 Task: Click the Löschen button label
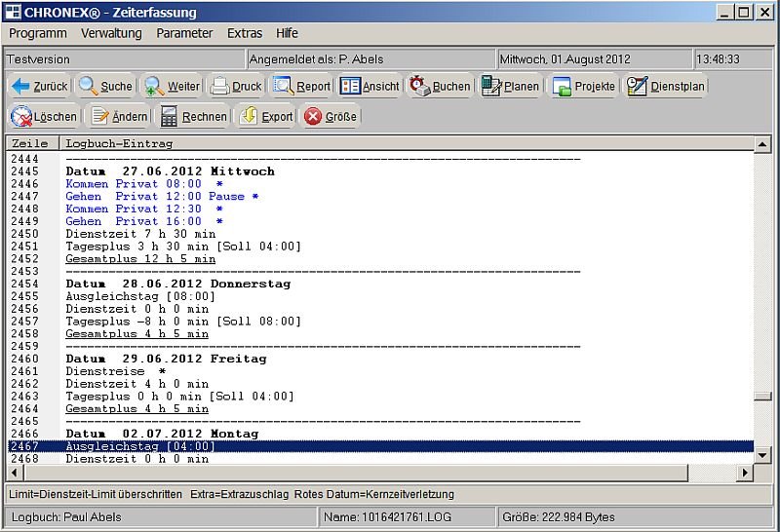coord(56,117)
